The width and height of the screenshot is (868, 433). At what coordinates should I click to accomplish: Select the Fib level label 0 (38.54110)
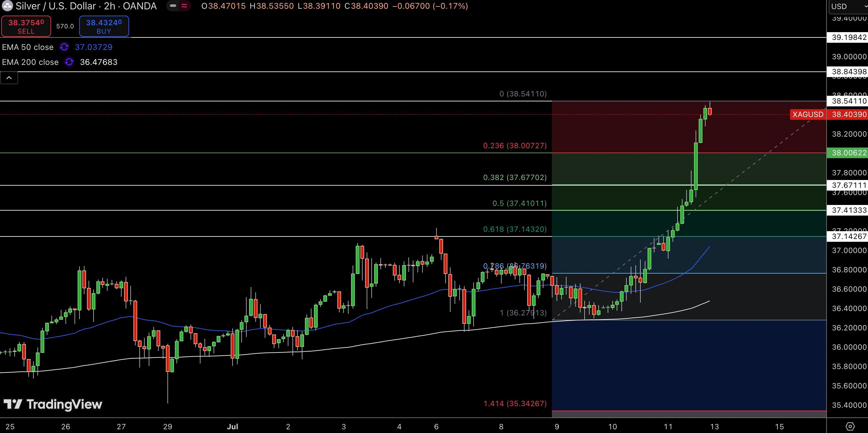tap(523, 94)
